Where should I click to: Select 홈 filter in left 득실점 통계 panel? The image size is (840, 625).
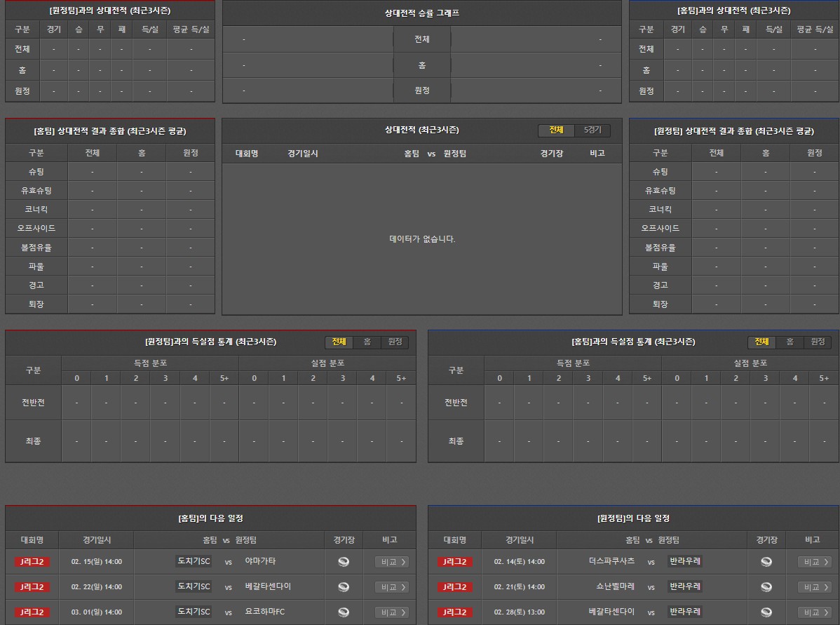point(367,342)
